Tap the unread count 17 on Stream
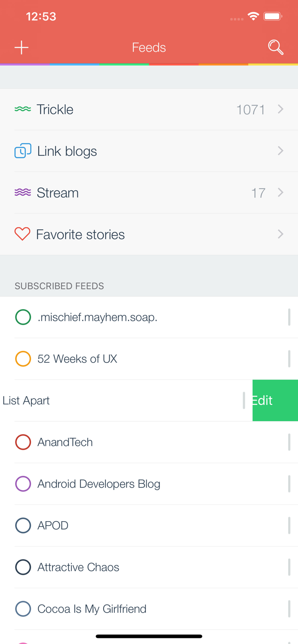This screenshot has width=298, height=644. pos(258,193)
